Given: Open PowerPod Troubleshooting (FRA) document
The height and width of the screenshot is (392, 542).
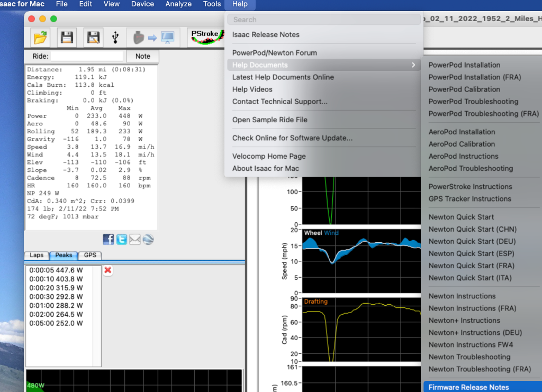Looking at the screenshot, I should (484, 114).
